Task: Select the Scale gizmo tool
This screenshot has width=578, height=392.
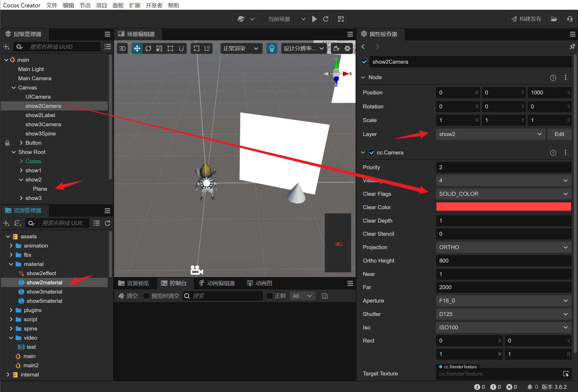Action: 159,48
